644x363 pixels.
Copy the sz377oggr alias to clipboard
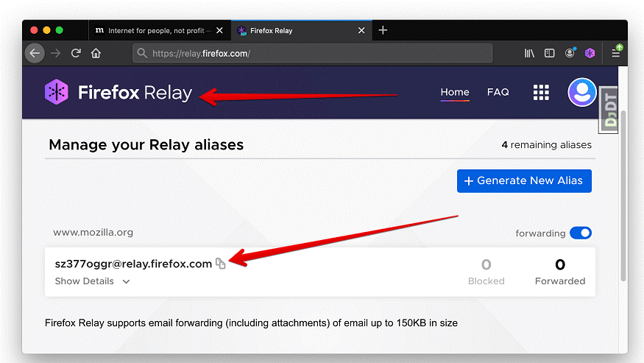[221, 264]
